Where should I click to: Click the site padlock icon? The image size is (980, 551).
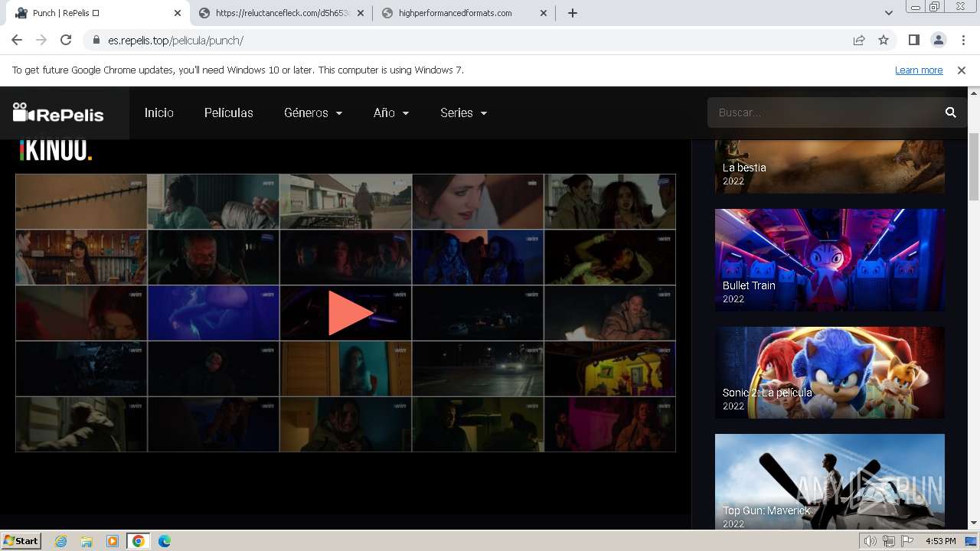coord(96,40)
